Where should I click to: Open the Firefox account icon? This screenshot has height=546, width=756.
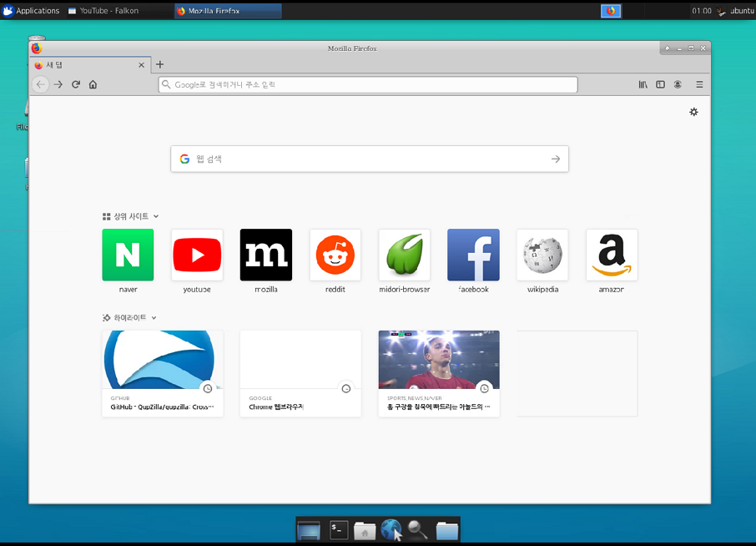click(678, 84)
